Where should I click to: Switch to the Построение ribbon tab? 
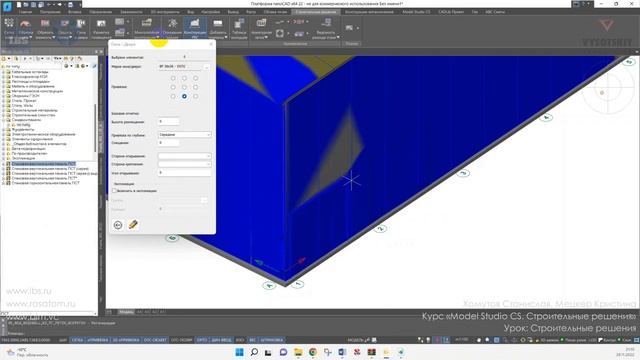(x=50, y=12)
